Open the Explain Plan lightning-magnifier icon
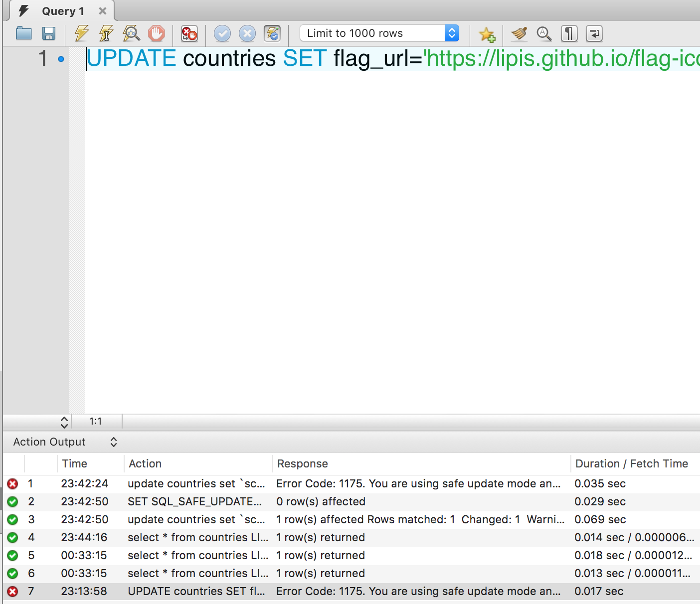 pos(131,33)
